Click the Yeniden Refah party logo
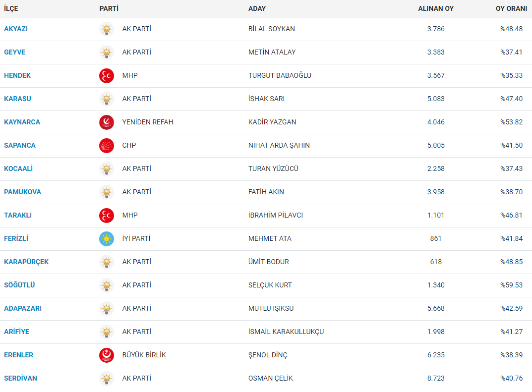This screenshot has width=532, height=392. coord(107,122)
